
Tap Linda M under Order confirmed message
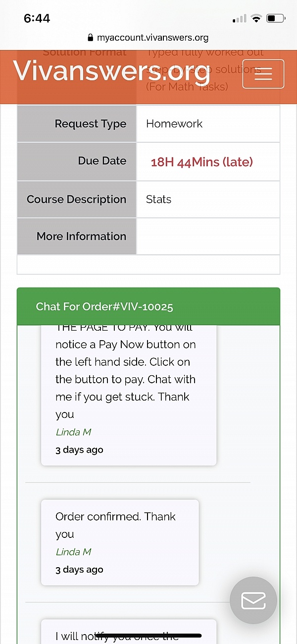(73, 552)
